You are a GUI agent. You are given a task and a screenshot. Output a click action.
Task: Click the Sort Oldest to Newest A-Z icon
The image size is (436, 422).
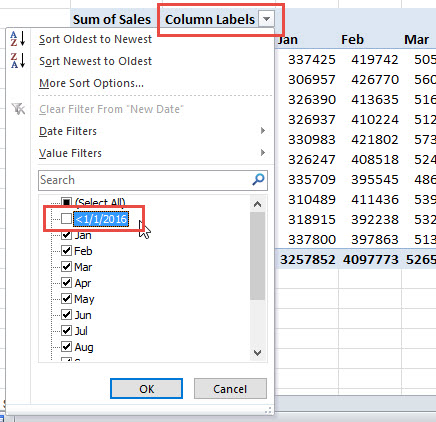(x=17, y=39)
